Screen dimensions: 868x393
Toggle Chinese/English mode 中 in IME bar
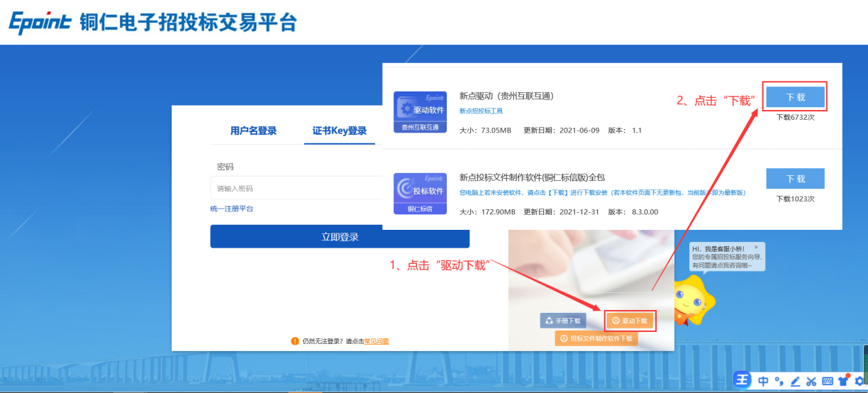pyautogui.click(x=763, y=381)
